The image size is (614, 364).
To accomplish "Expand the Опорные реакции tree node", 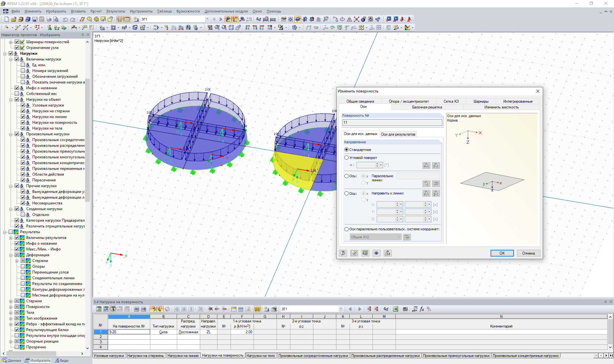I will (11, 341).
